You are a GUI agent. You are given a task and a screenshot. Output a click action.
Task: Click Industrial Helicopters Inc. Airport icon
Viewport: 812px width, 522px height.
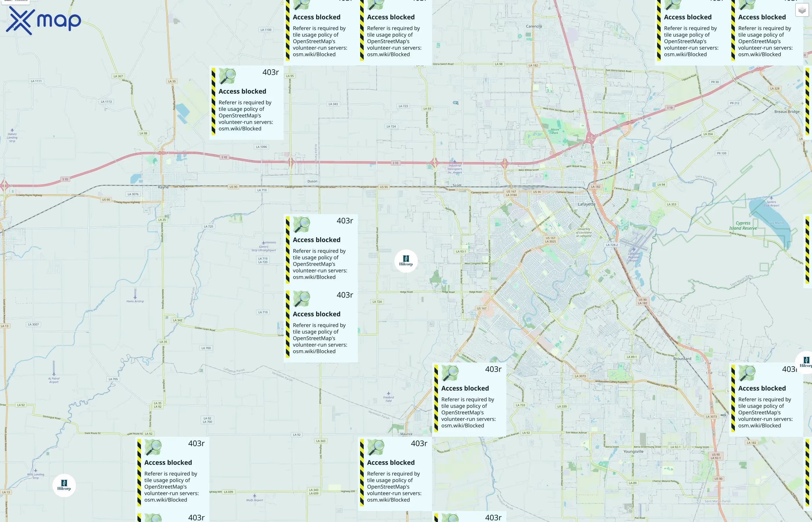coord(455,162)
